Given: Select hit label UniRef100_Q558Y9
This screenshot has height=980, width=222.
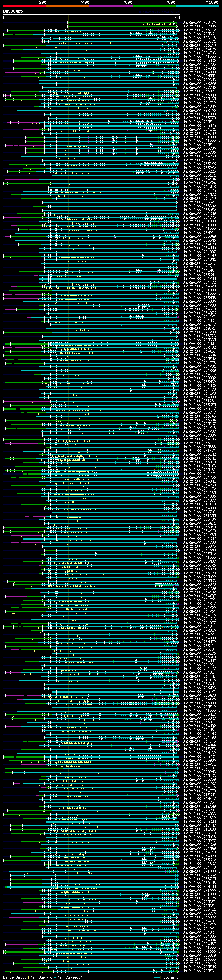Looking at the screenshot, I should [x=199, y=527].
